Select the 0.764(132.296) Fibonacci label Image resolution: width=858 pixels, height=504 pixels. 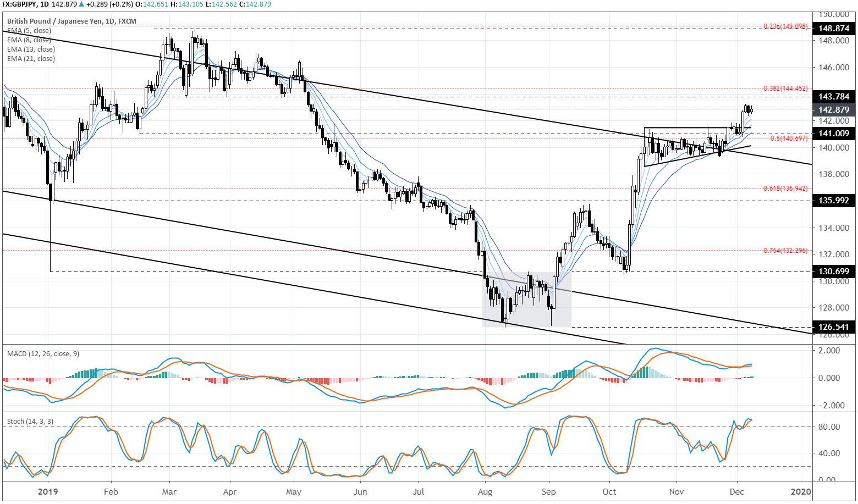(x=785, y=251)
